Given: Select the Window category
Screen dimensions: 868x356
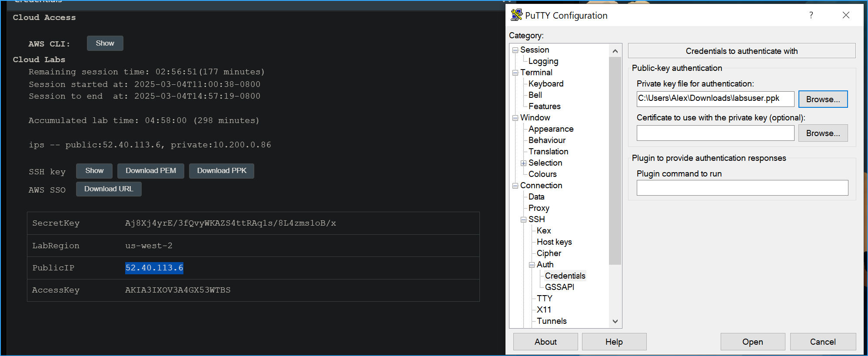Looking at the screenshot, I should pos(535,118).
